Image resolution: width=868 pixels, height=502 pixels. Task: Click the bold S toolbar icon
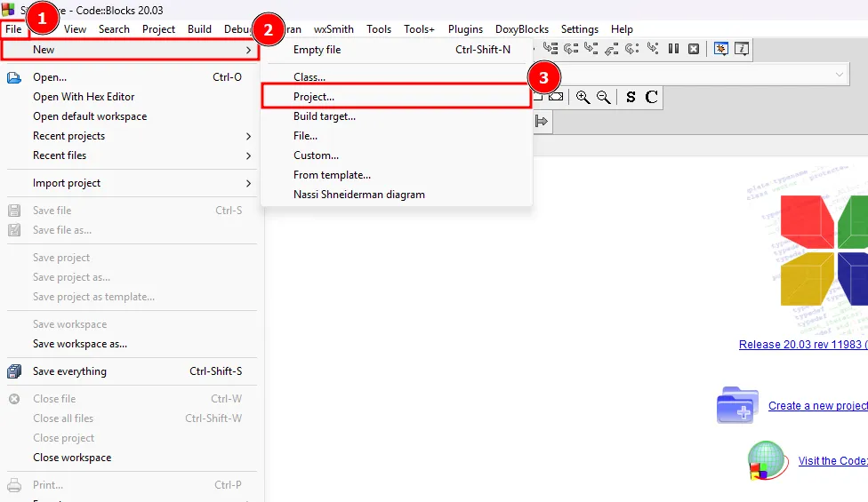[631, 97]
